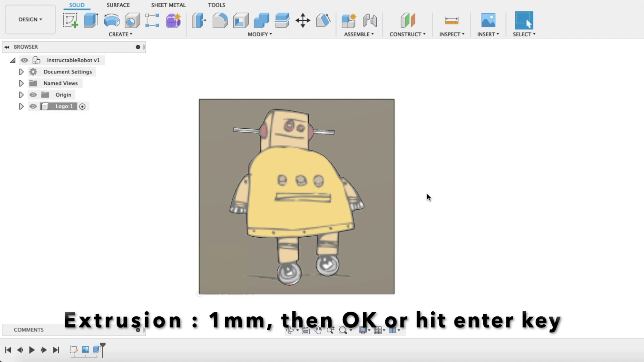
Task: Activate the Pan tool in navigation bar
Action: [318, 330]
